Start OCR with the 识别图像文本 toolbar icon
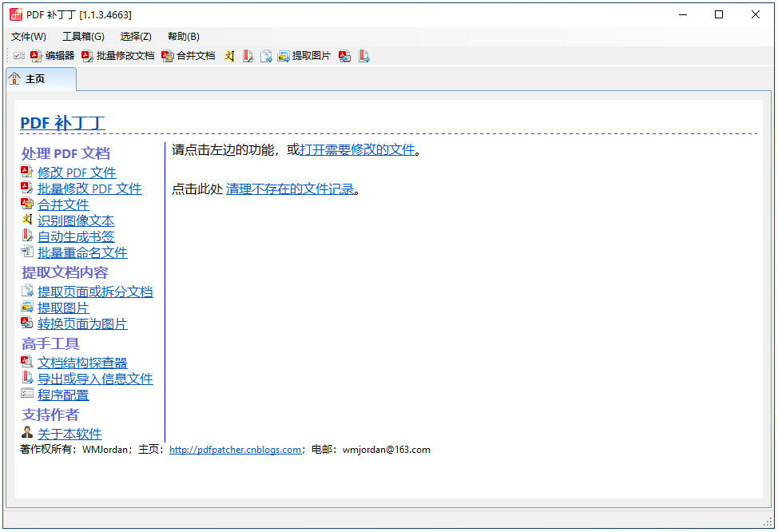Screen dimensions: 778x532 point(229,56)
